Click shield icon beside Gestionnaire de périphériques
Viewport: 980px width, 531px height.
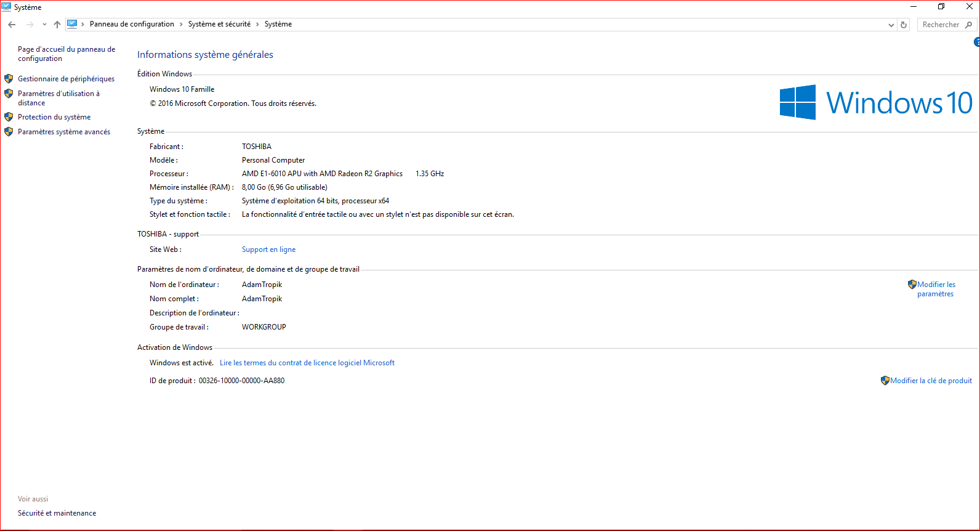(x=9, y=79)
